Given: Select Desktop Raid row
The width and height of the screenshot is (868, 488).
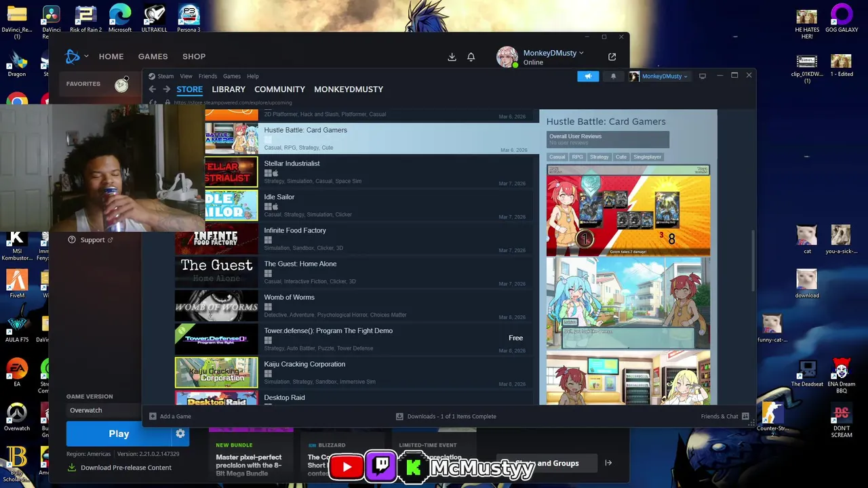Looking at the screenshot, I should (x=354, y=398).
